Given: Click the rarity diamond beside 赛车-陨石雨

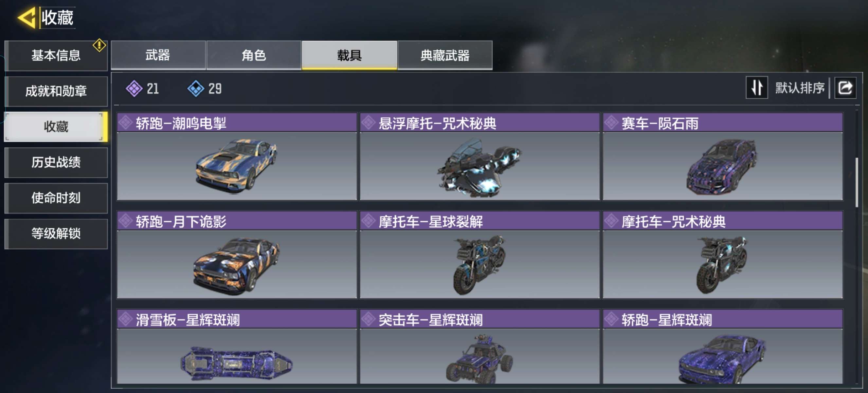Looking at the screenshot, I should 611,123.
